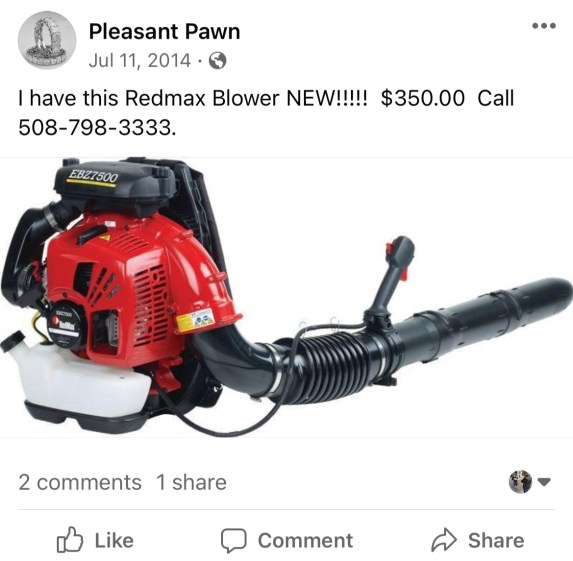
Task: Click the EBZ7500 label on the blower image
Action: (x=93, y=177)
